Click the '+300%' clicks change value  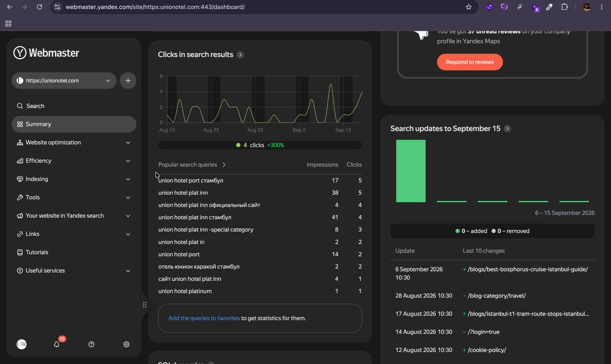tap(275, 145)
